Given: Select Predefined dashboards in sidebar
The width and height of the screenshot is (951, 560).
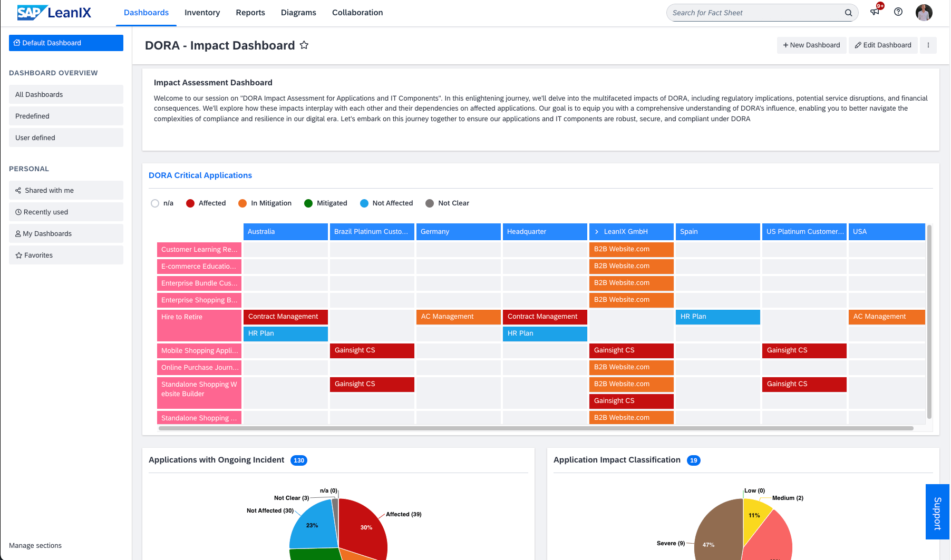Looking at the screenshot, I should (x=66, y=116).
